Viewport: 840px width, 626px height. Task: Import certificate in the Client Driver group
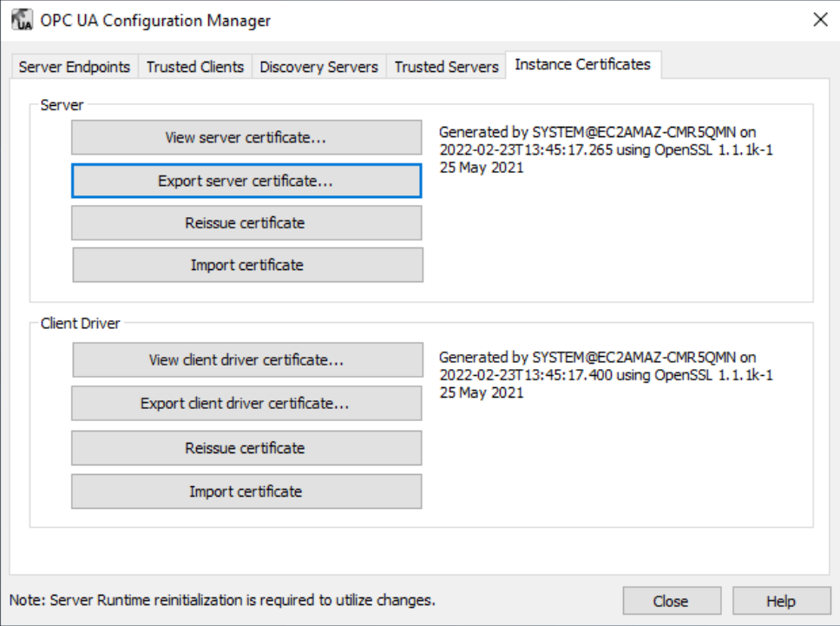246,491
